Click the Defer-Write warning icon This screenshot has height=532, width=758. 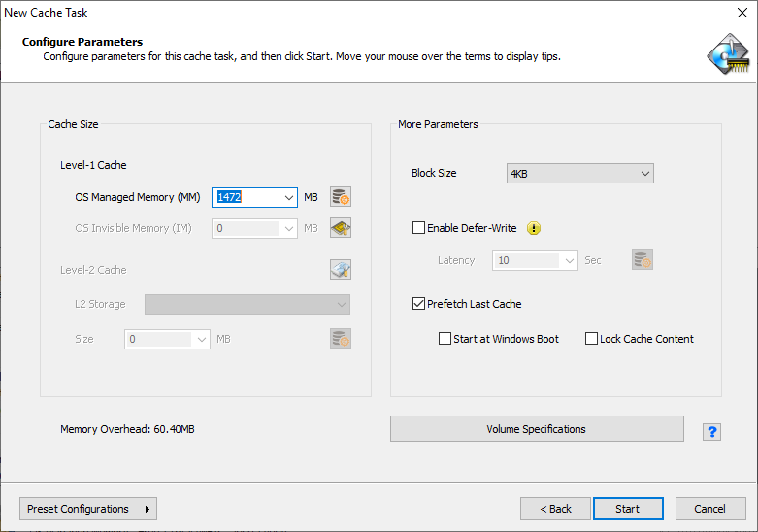533,228
